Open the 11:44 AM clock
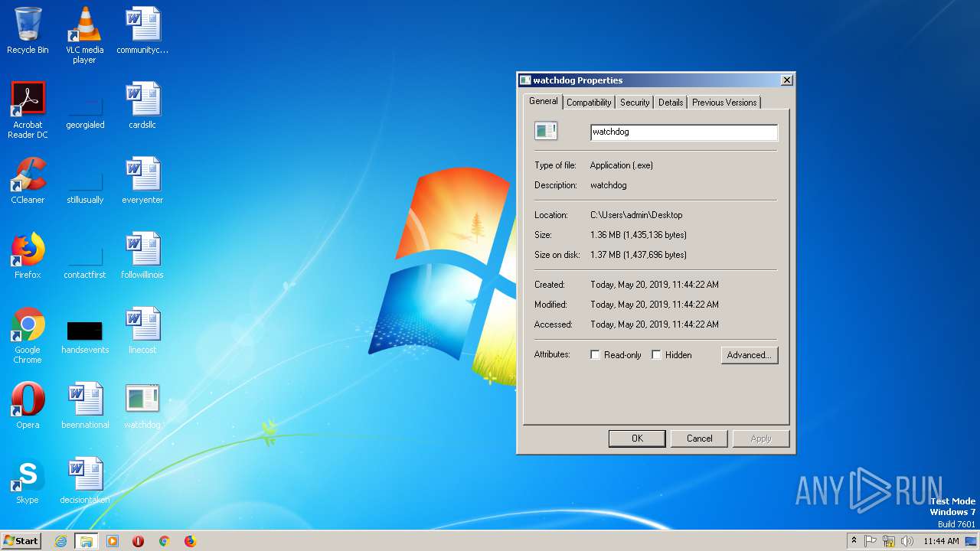The image size is (980, 551). 941,541
